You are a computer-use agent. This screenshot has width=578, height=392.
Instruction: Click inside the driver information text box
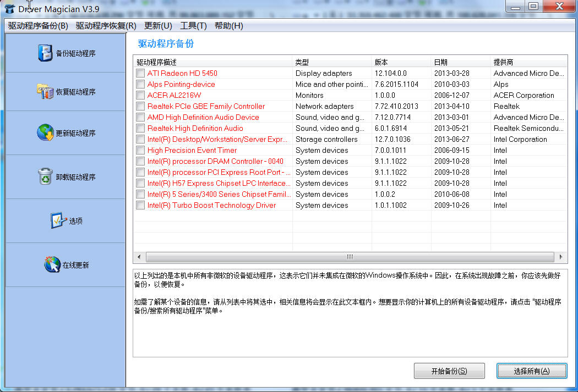pyautogui.click(x=350, y=313)
